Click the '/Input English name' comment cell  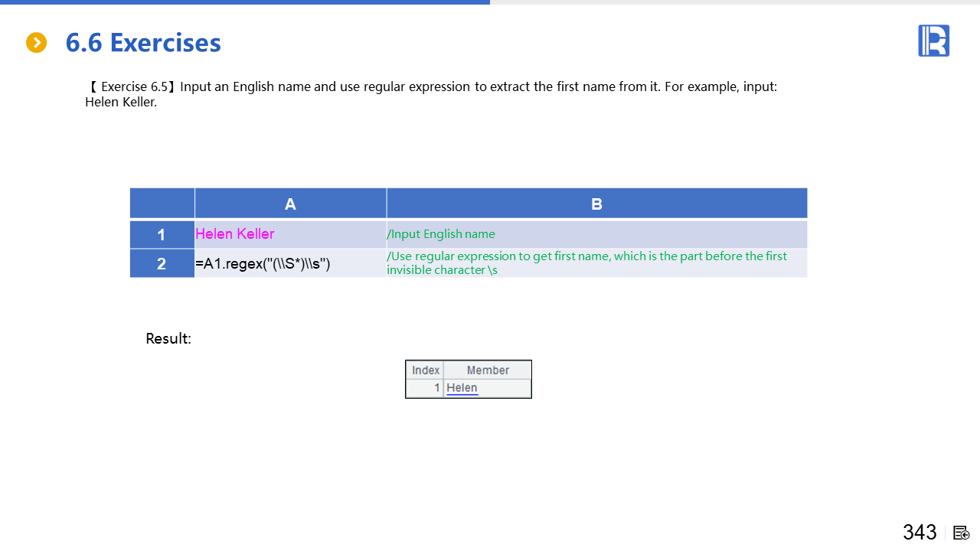[x=441, y=234]
